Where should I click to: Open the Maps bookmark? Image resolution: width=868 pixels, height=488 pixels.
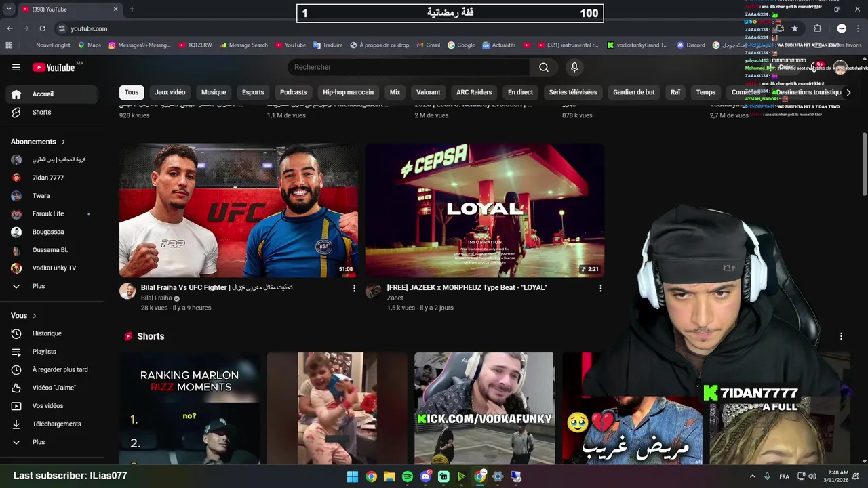point(90,45)
